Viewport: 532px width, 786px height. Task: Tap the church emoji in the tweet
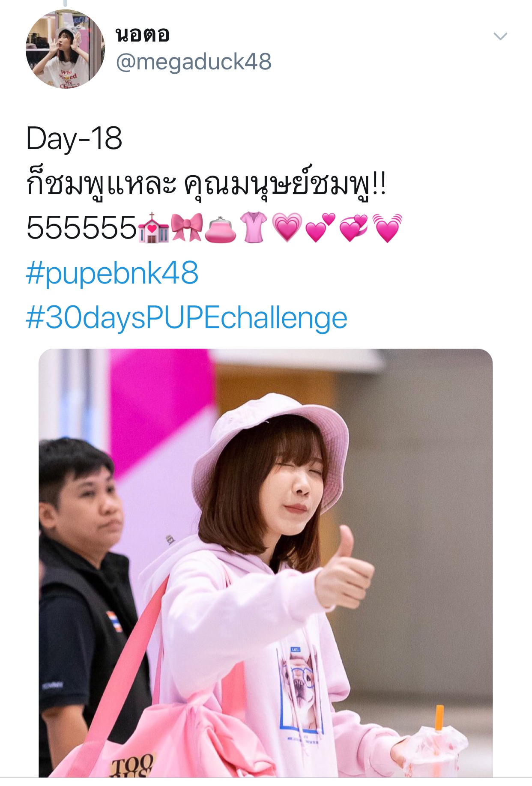tap(154, 228)
